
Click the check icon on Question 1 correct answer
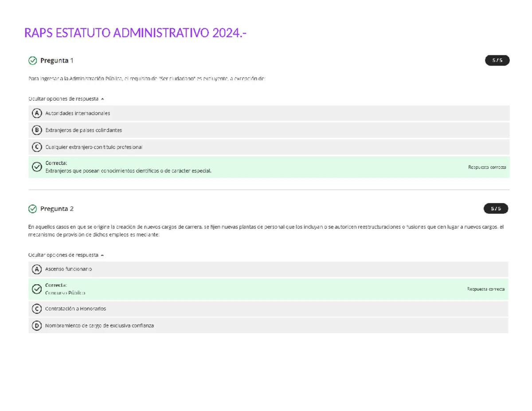click(x=37, y=167)
